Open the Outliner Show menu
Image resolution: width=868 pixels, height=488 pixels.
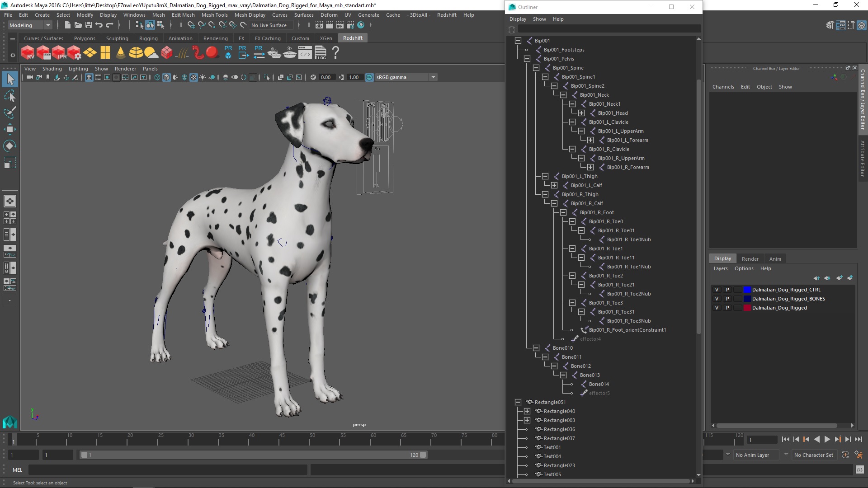(x=539, y=19)
